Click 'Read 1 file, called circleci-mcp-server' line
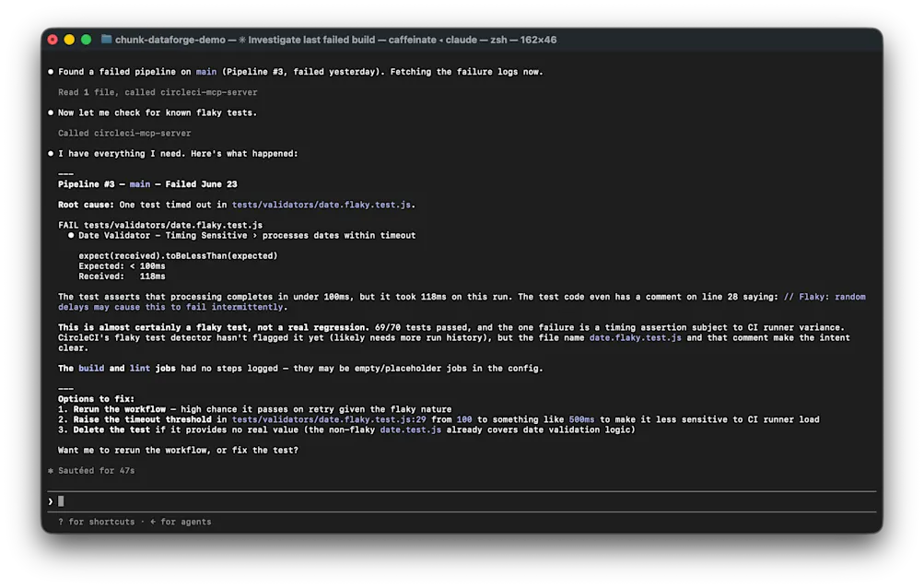The height and width of the screenshot is (588, 924). coord(158,92)
